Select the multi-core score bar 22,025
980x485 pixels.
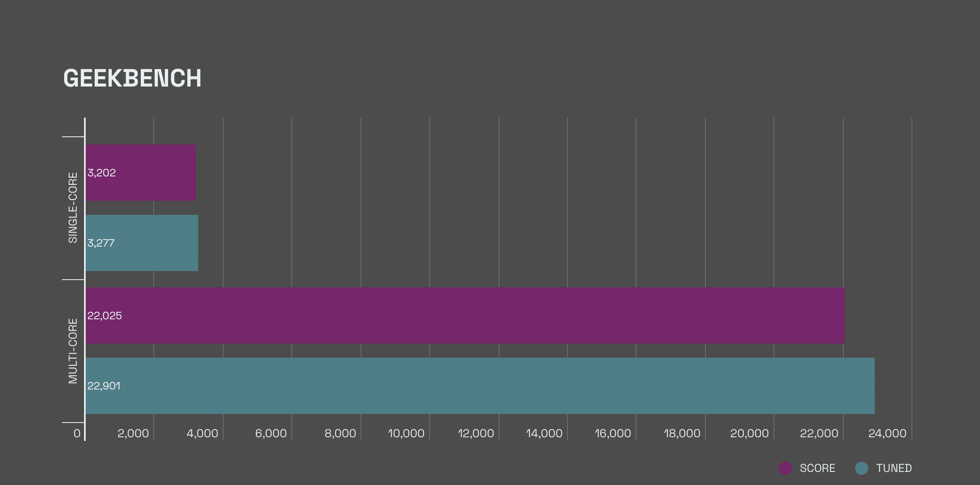coord(465,316)
